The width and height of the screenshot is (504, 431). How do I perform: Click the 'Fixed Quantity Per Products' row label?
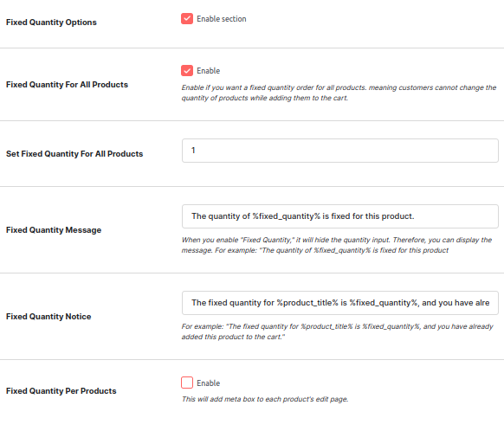pyautogui.click(x=61, y=391)
